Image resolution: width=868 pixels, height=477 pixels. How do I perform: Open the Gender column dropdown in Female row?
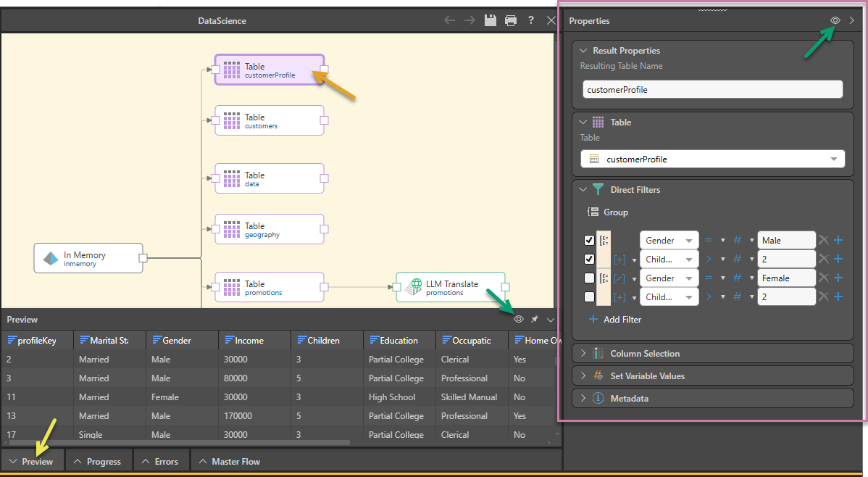669,278
